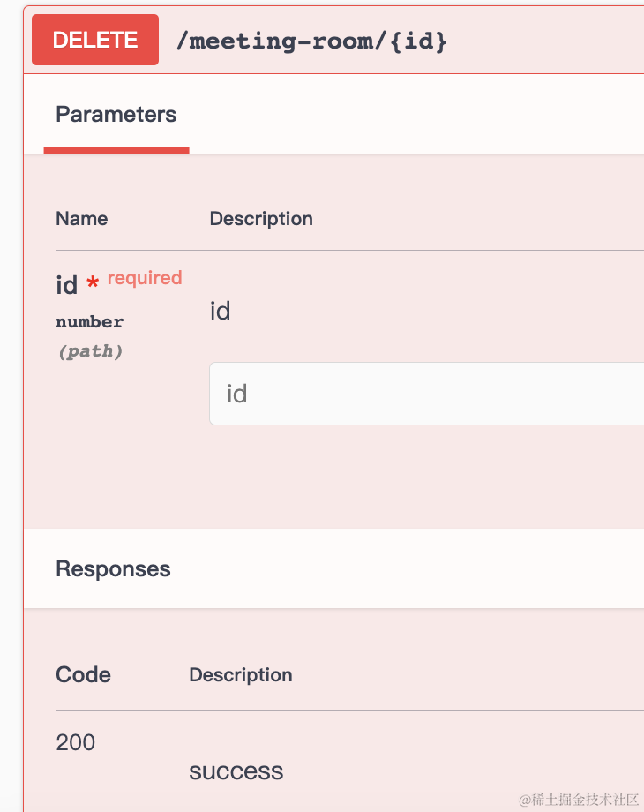The height and width of the screenshot is (812, 644).
Task: Click the Description header in Parameters table
Action: [x=261, y=219]
